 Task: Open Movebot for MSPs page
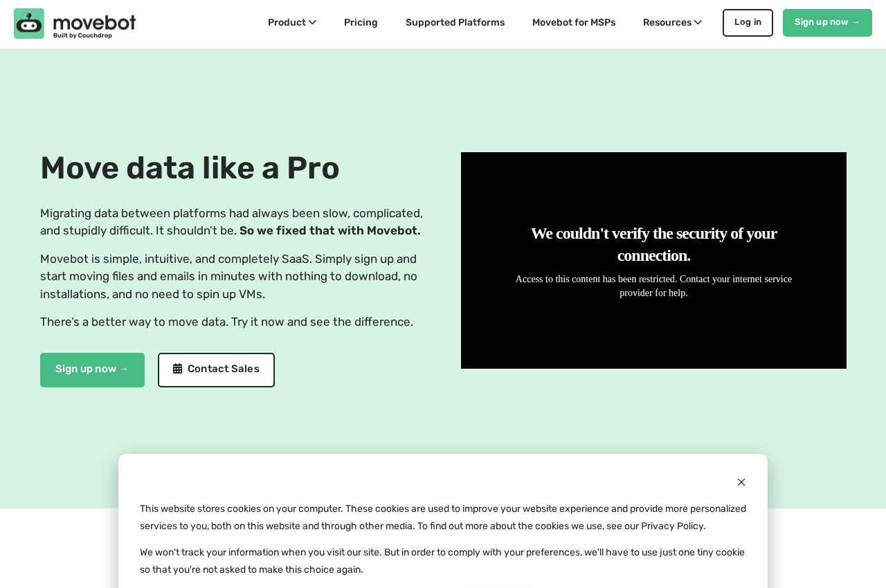[x=574, y=23]
